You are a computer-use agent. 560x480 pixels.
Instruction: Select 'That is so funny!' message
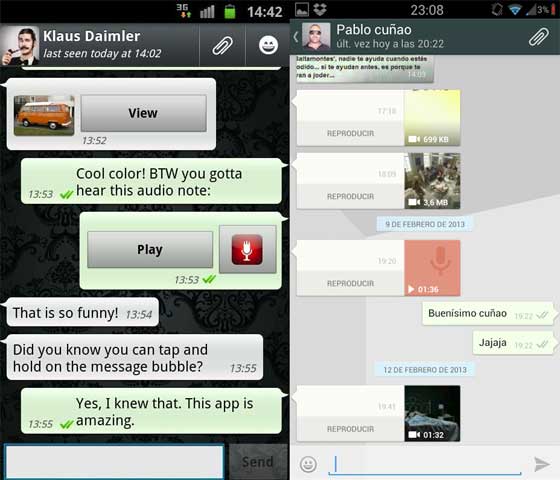click(x=82, y=312)
